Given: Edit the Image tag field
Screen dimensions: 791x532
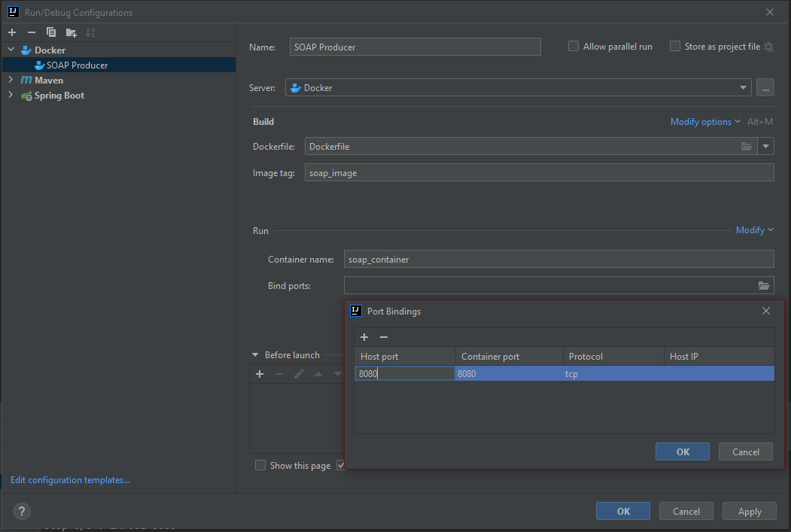Looking at the screenshot, I should [x=540, y=172].
